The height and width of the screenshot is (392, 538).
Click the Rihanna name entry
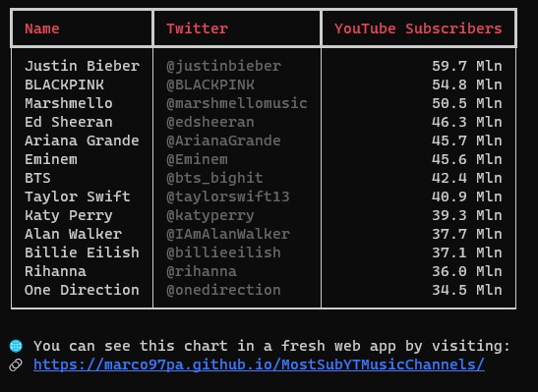55,271
